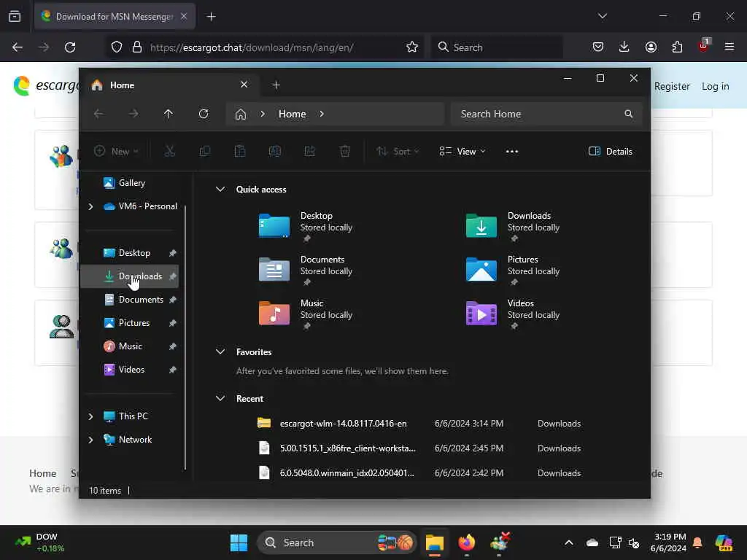Image resolution: width=747 pixels, height=560 pixels.
Task: Add a new File Explorer tab
Action: 276,85
